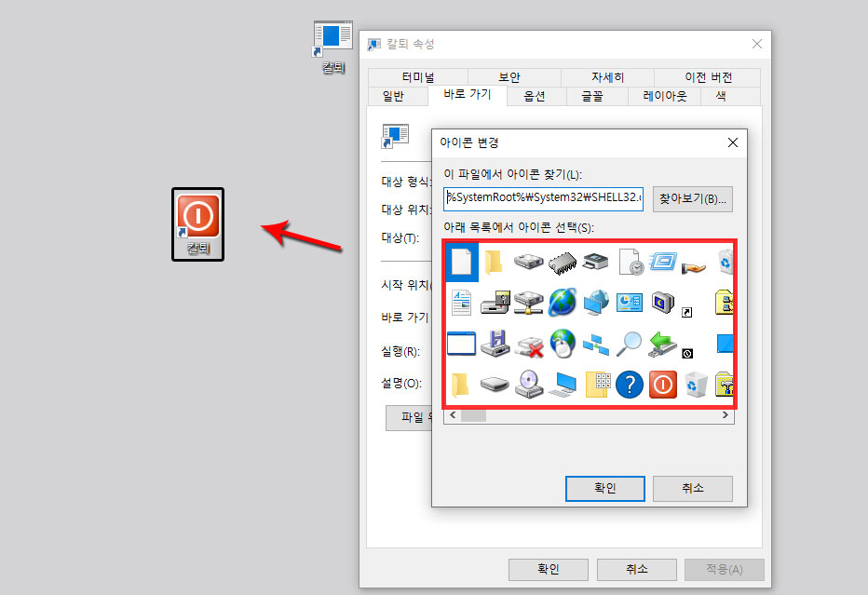This screenshot has width=868, height=595.
Task: Click the 찾아보기(B) browse button
Action: coord(694,198)
